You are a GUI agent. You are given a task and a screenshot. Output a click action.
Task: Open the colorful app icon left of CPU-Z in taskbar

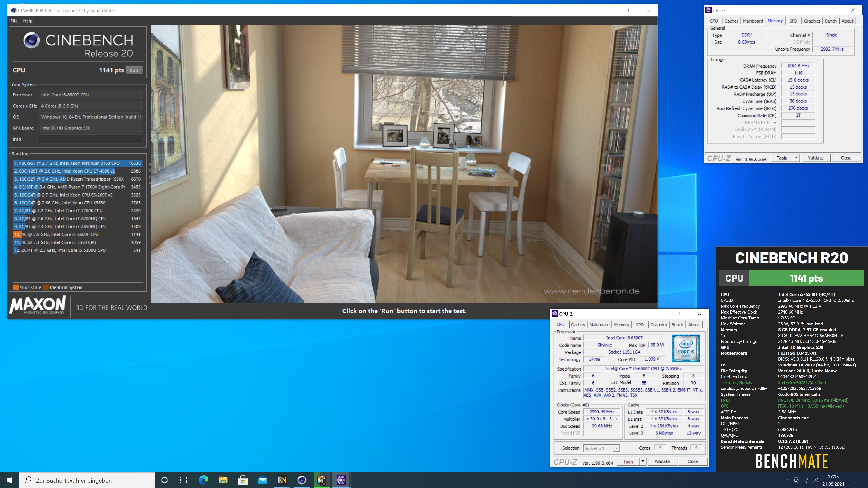(321, 480)
